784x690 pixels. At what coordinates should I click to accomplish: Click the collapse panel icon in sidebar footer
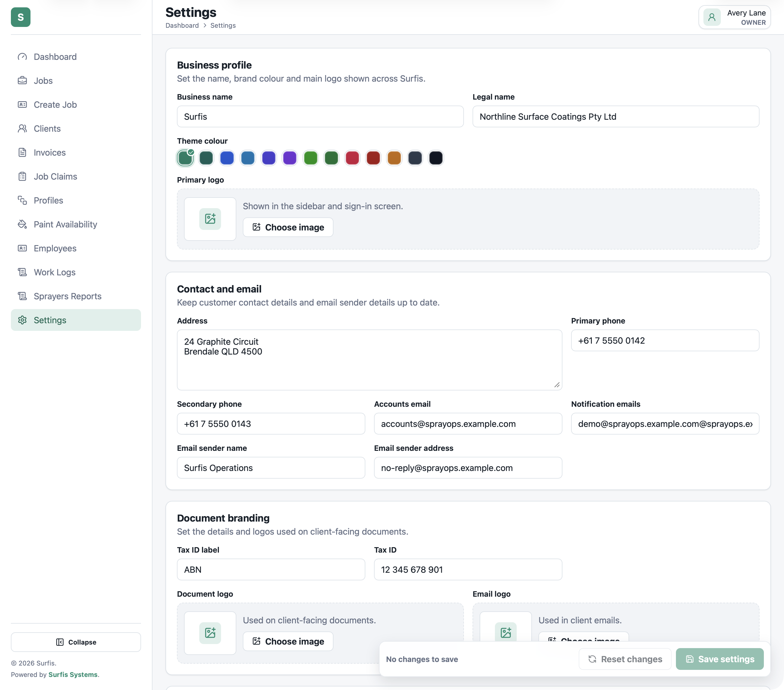click(60, 642)
